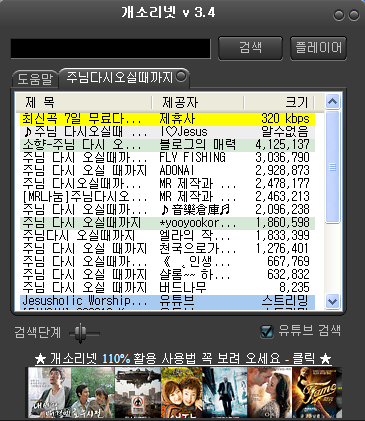Image resolution: width=365 pixels, height=421 pixels.
Task: Click the 제휴사 provider cell
Action: pos(177,119)
